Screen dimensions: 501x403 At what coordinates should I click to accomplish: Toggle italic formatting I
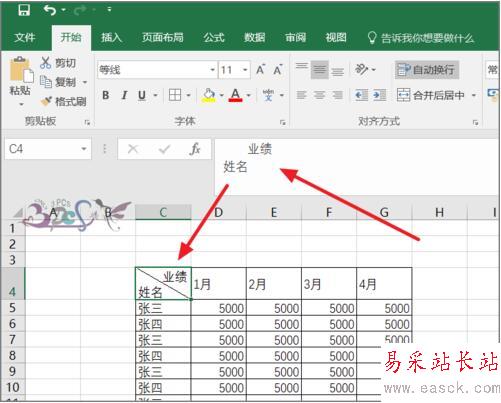(x=124, y=95)
